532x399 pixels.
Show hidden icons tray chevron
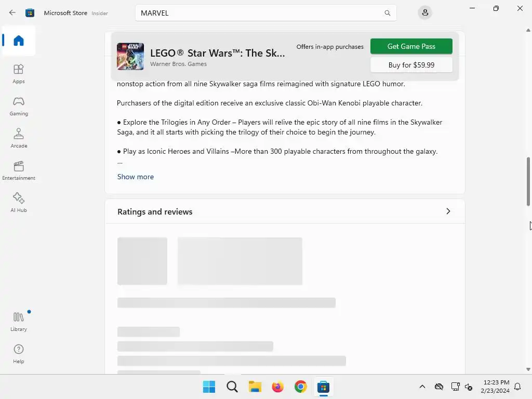tap(422, 387)
